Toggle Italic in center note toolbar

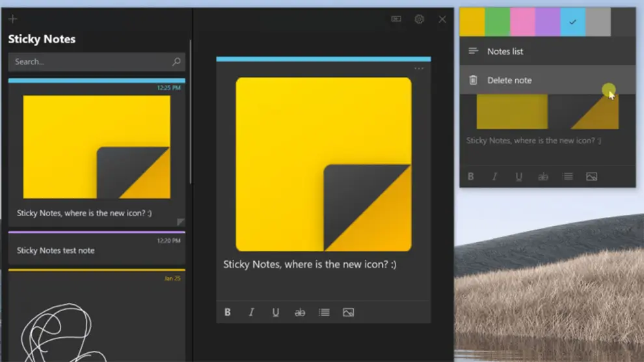click(252, 313)
